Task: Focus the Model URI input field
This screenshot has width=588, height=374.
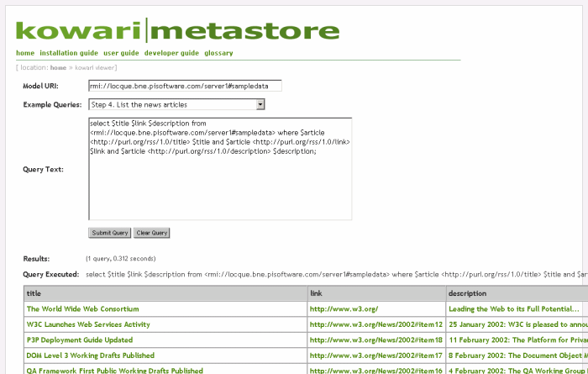Action: (x=186, y=86)
